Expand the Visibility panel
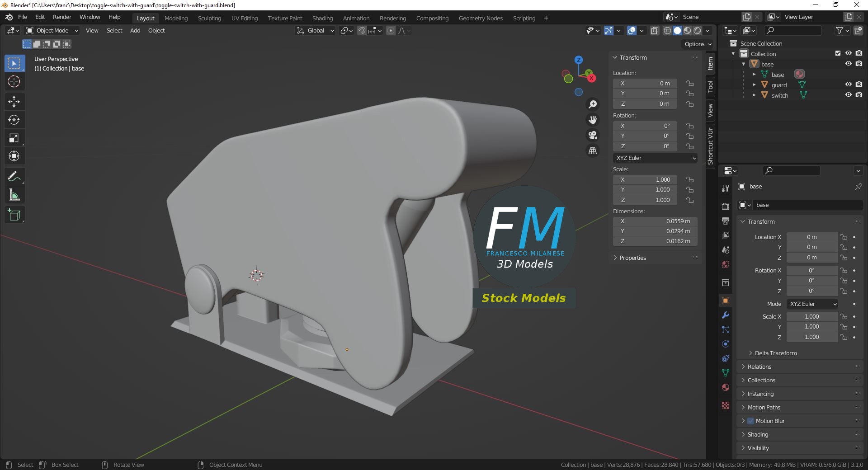The width and height of the screenshot is (868, 470). (x=758, y=448)
